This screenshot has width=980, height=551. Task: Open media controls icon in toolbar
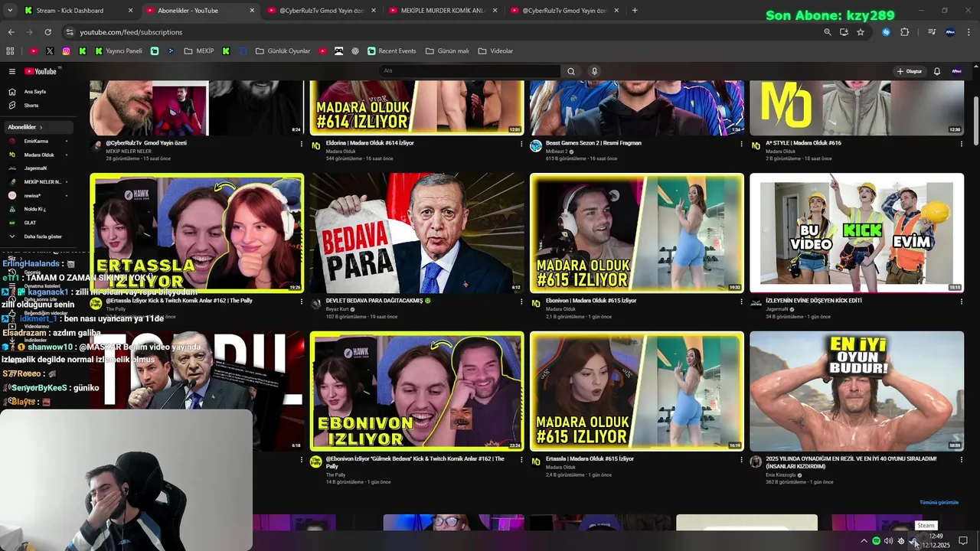click(x=932, y=32)
